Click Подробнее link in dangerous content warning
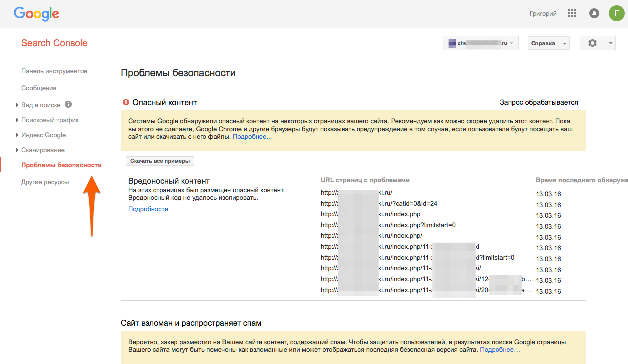The image size is (628, 364). 252,137
